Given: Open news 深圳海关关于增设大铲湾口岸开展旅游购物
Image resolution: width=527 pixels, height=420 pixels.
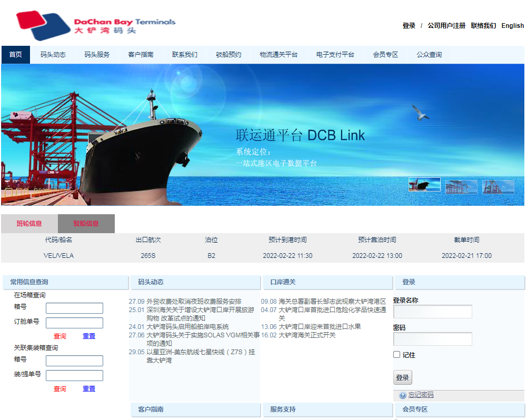Looking at the screenshot, I should coord(200,314).
